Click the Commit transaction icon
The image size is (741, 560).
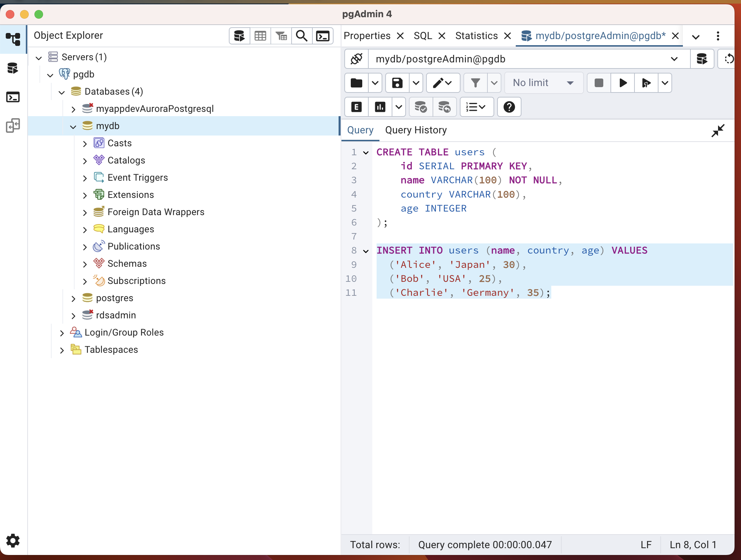[421, 107]
